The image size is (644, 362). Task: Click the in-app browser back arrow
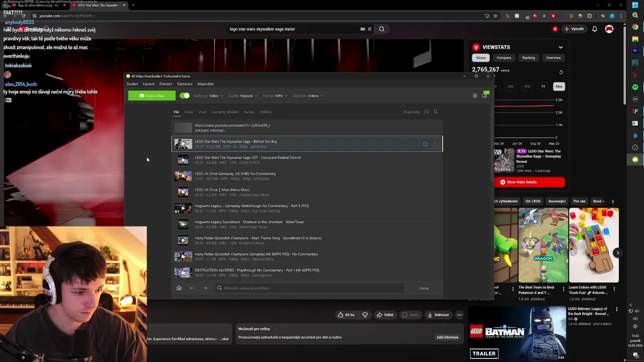(x=192, y=288)
